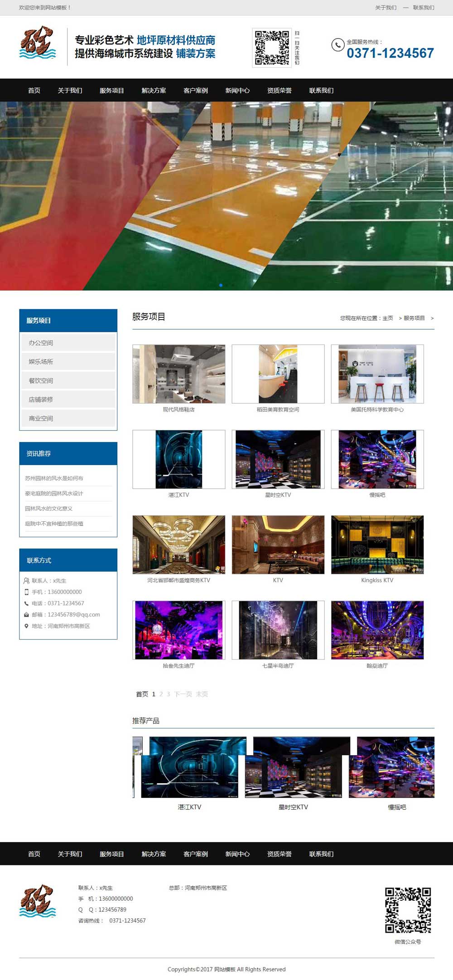Image resolution: width=453 pixels, height=980 pixels.
Task: Select 办公空间 category in the sidebar
Action: tap(68, 343)
